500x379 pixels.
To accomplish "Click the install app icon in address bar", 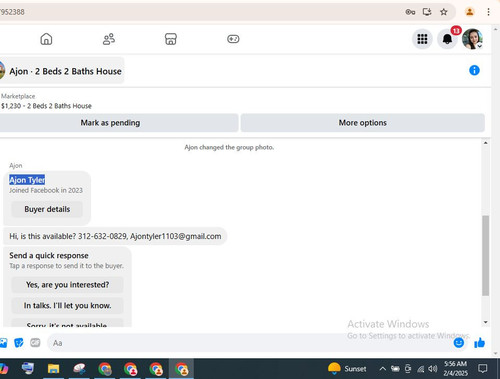I will 427,12.
